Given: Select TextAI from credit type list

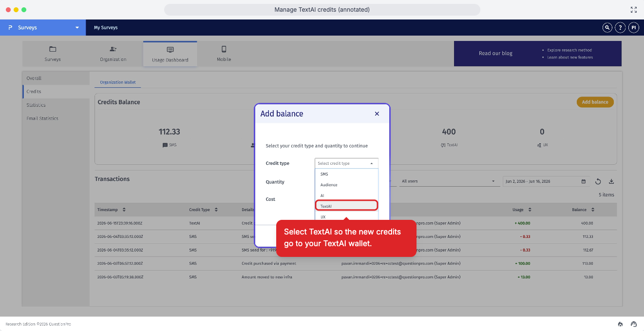Looking at the screenshot, I should tap(346, 206).
